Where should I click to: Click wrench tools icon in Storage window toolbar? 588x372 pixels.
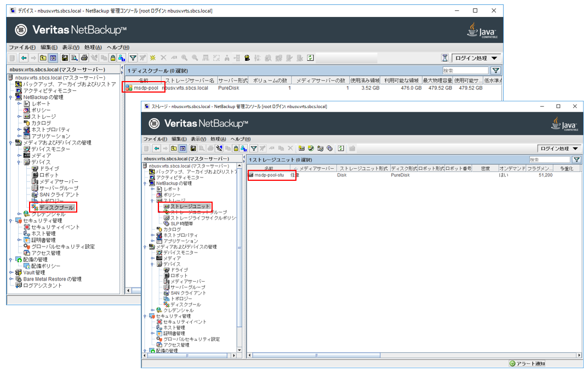point(219,148)
